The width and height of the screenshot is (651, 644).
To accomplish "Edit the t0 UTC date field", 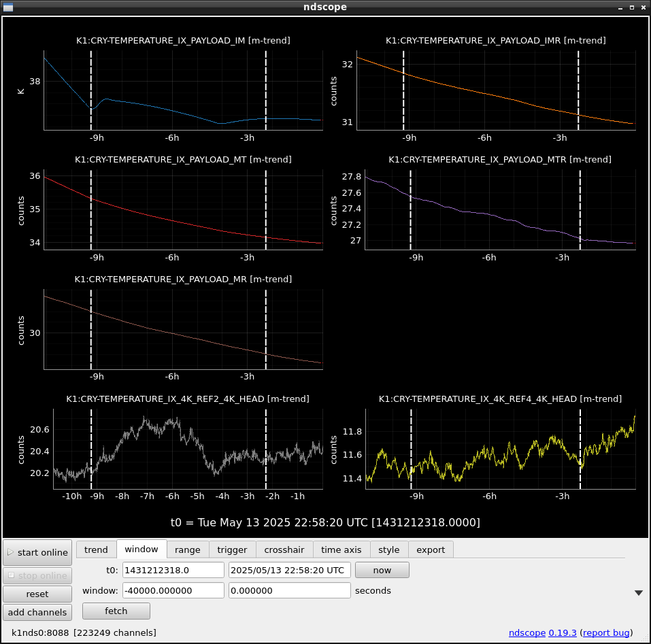I will click(289, 570).
